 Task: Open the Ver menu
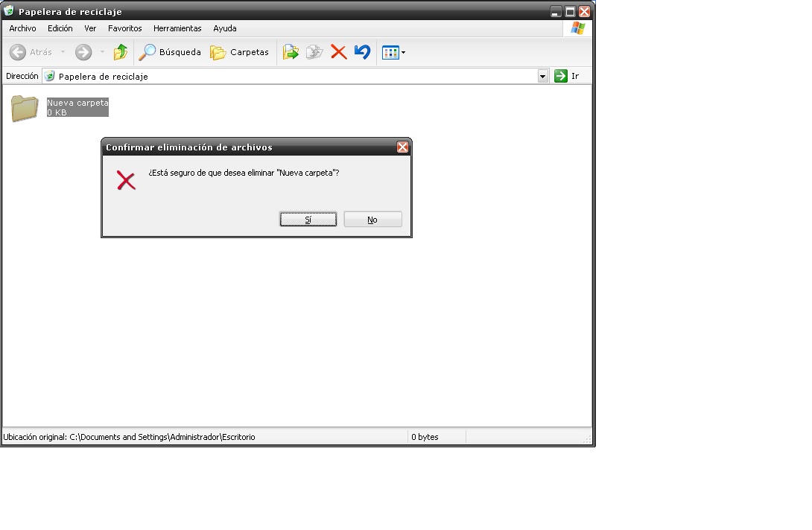coord(90,28)
